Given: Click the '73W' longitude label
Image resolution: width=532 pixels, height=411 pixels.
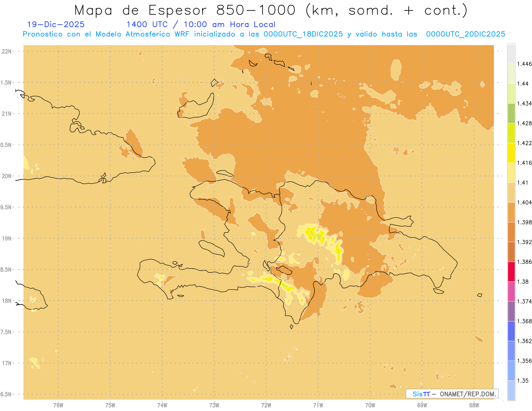Looking at the screenshot, I should tap(214, 405).
